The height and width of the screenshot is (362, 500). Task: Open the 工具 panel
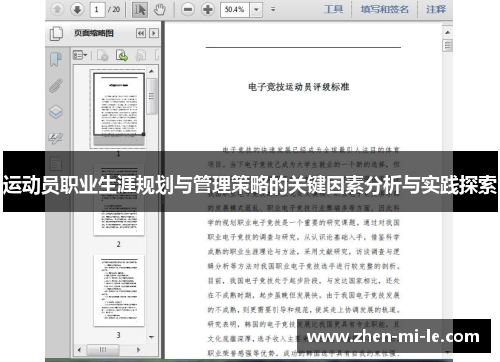coord(333,9)
